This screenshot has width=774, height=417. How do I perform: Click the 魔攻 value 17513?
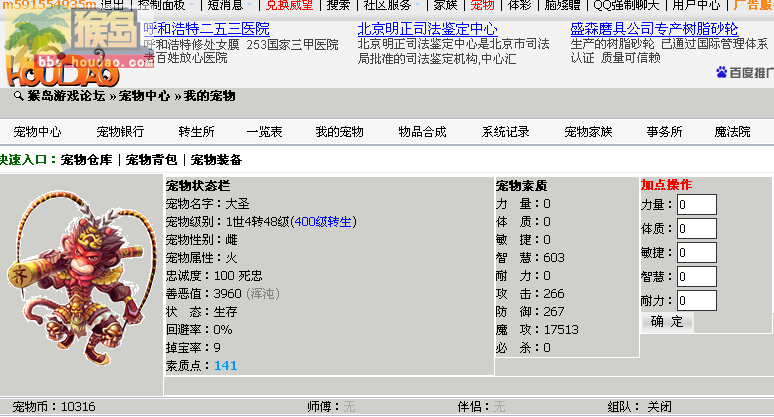point(561,330)
